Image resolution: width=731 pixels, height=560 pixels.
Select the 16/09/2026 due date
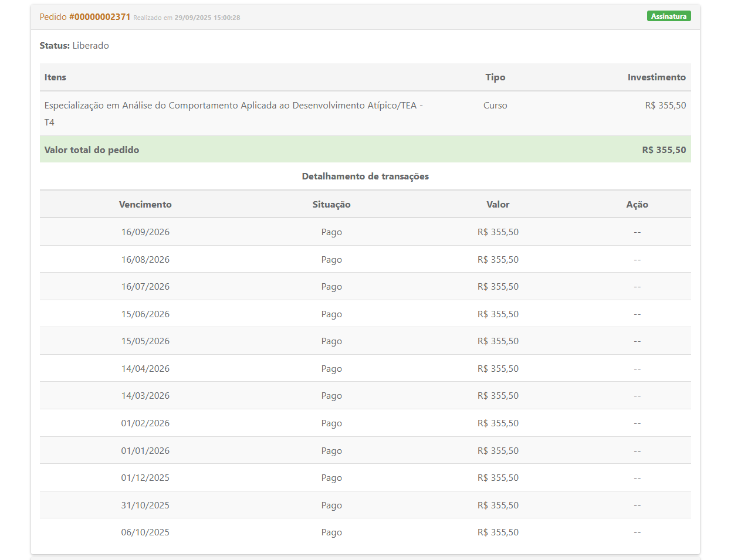[x=145, y=232]
